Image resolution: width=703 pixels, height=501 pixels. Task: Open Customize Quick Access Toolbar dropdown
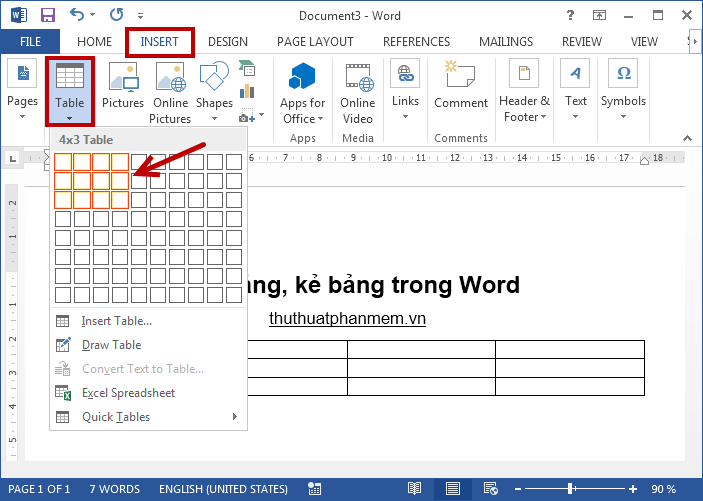(140, 16)
